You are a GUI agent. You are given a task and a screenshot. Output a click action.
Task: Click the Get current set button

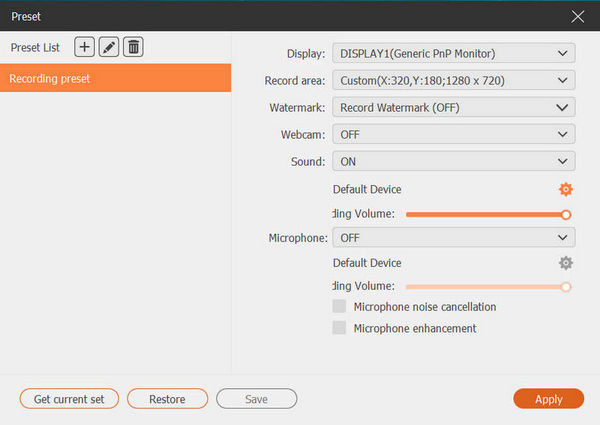pyautogui.click(x=69, y=399)
